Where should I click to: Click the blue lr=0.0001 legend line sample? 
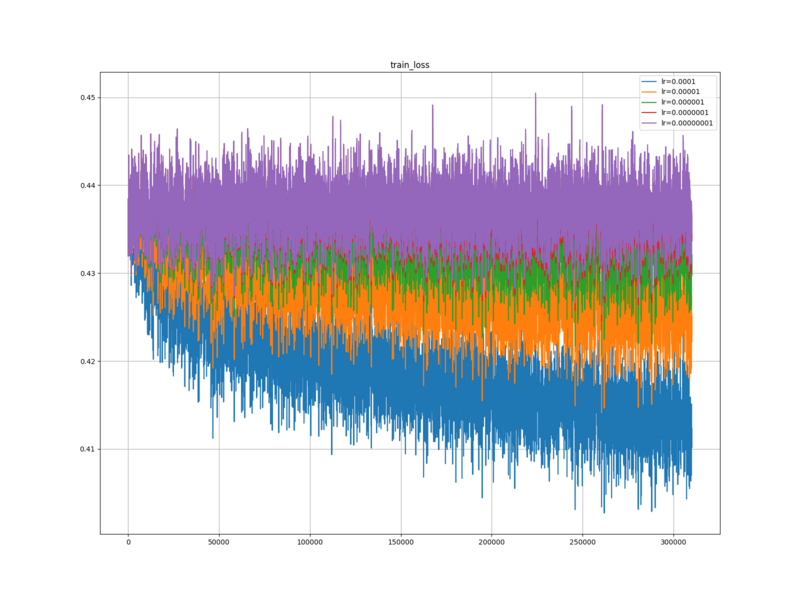[x=649, y=82]
